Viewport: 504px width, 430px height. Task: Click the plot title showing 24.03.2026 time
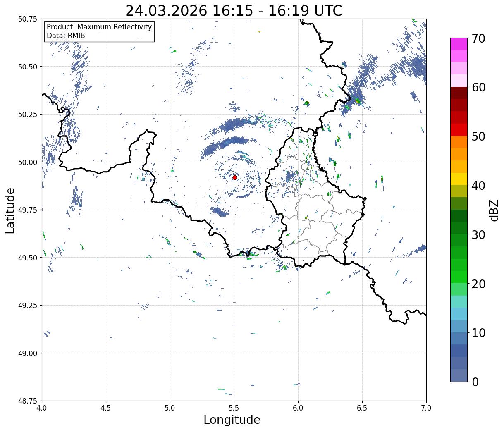234,10
